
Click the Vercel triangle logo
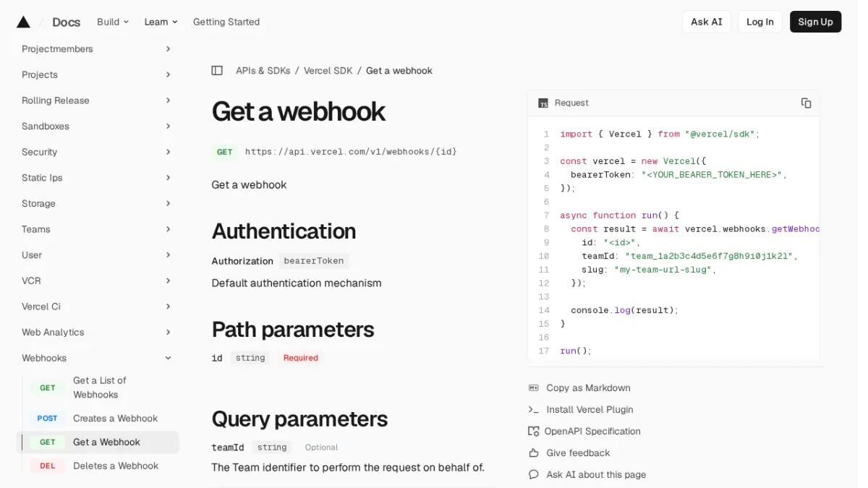tap(23, 22)
